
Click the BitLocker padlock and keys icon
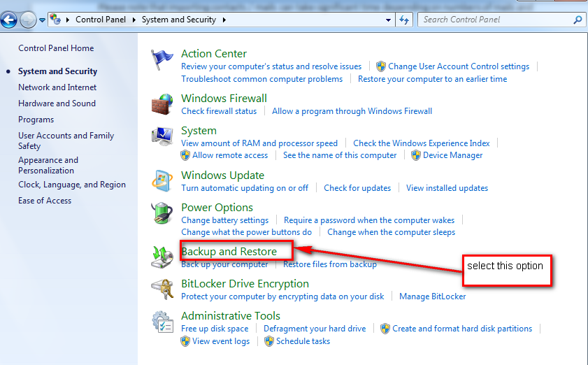click(162, 289)
